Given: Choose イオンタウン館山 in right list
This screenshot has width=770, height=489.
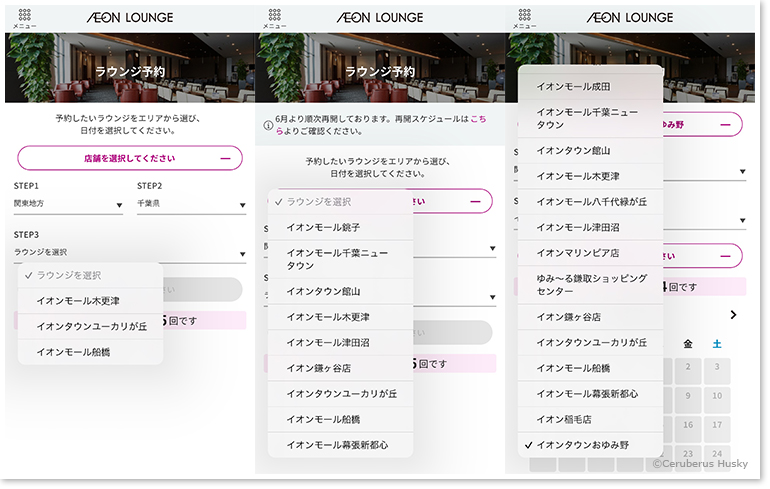Looking at the screenshot, I should 590,151.
